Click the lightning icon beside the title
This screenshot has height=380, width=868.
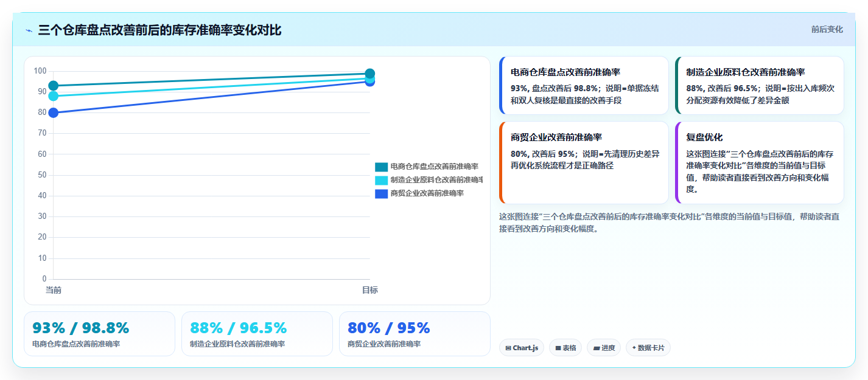29,30
